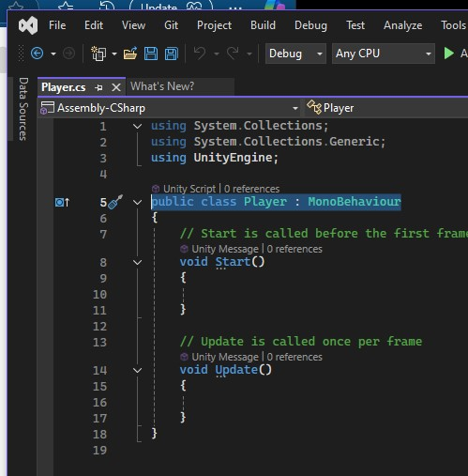This screenshot has width=468, height=476.
Task: Click the Save All icon
Action: pyautogui.click(x=172, y=54)
